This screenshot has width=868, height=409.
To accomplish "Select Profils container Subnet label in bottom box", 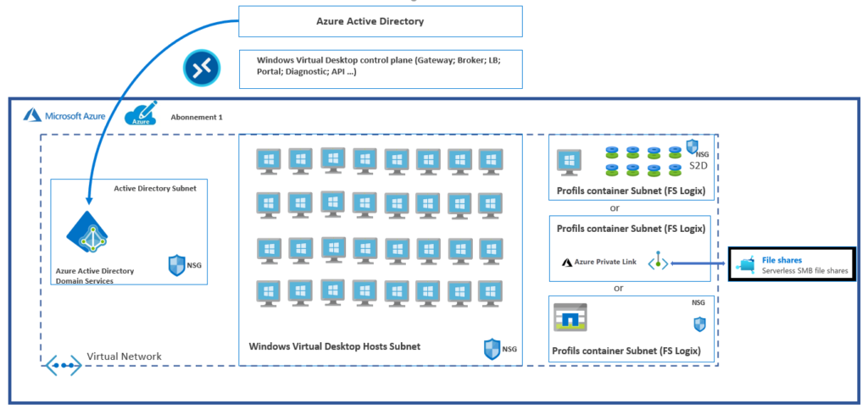I will 626,351.
